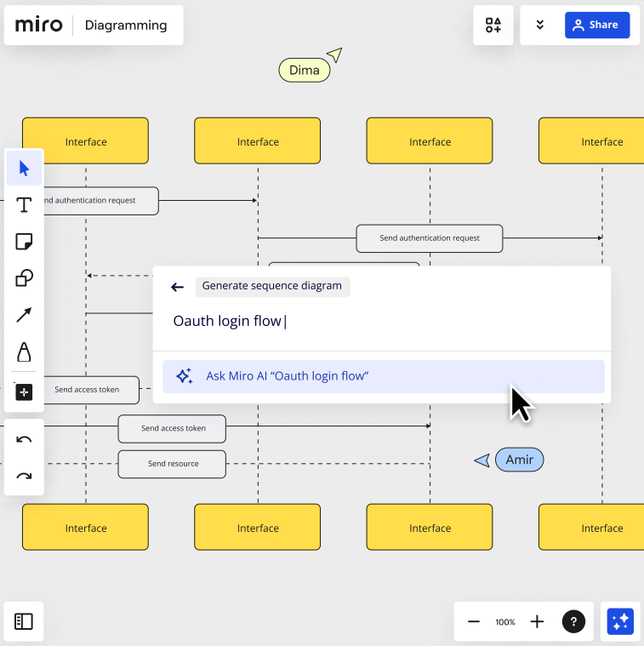Open more tools plus button

pyautogui.click(x=24, y=392)
